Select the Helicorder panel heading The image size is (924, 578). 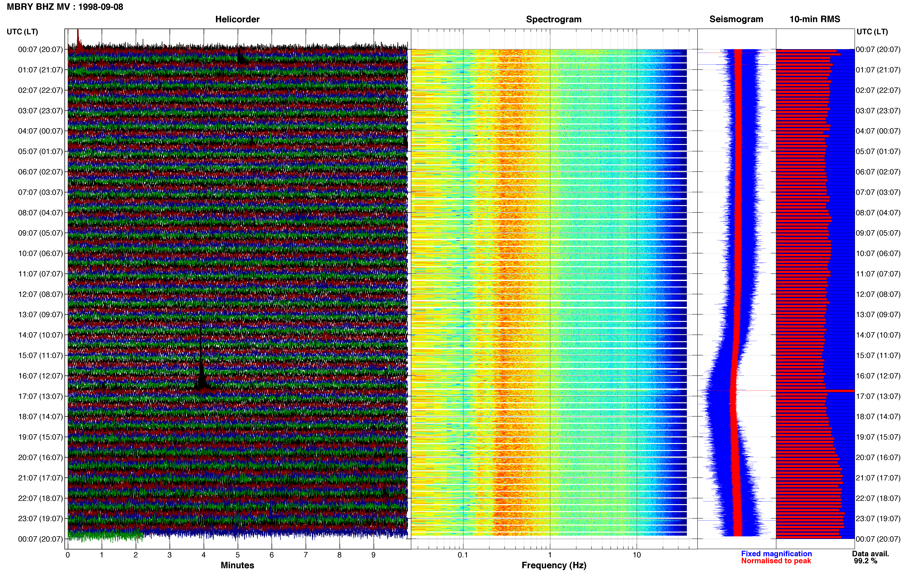click(237, 19)
